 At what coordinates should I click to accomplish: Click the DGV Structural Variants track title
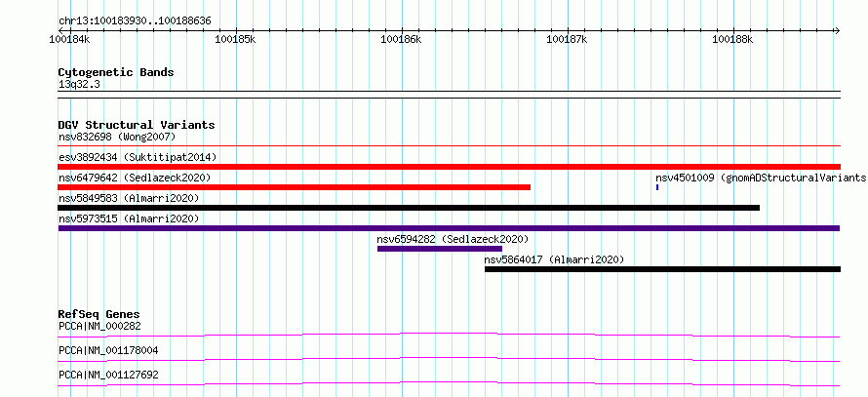(x=137, y=125)
